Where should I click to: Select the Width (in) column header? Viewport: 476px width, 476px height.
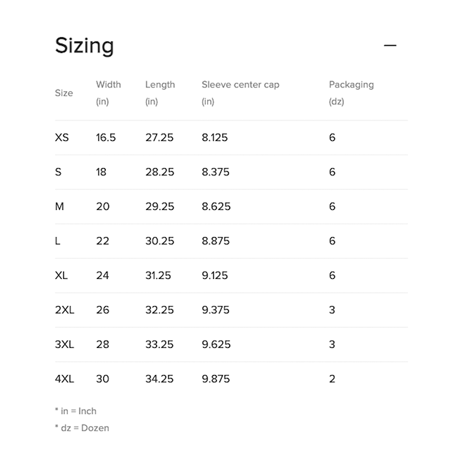[x=108, y=93]
